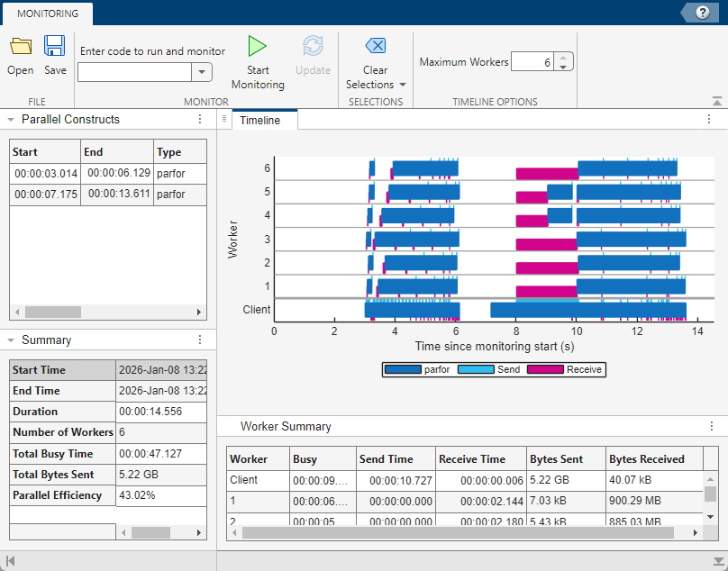Image resolution: width=728 pixels, height=571 pixels.
Task: Collapse the toolstrip ribbon
Action: 717,101
